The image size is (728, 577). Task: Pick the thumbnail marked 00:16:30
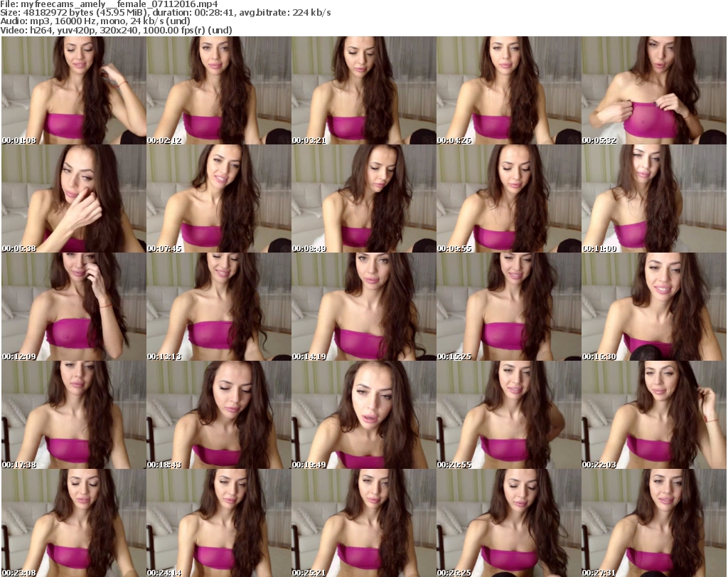pyautogui.click(x=653, y=307)
